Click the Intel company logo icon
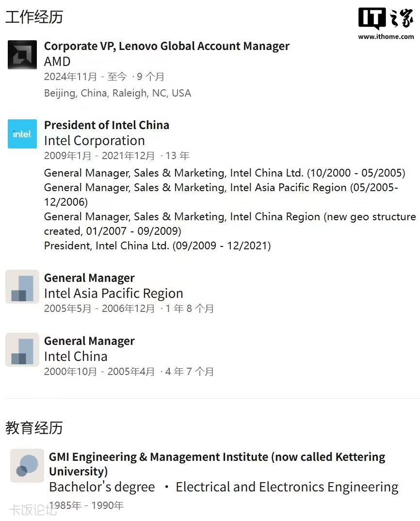 22,134
